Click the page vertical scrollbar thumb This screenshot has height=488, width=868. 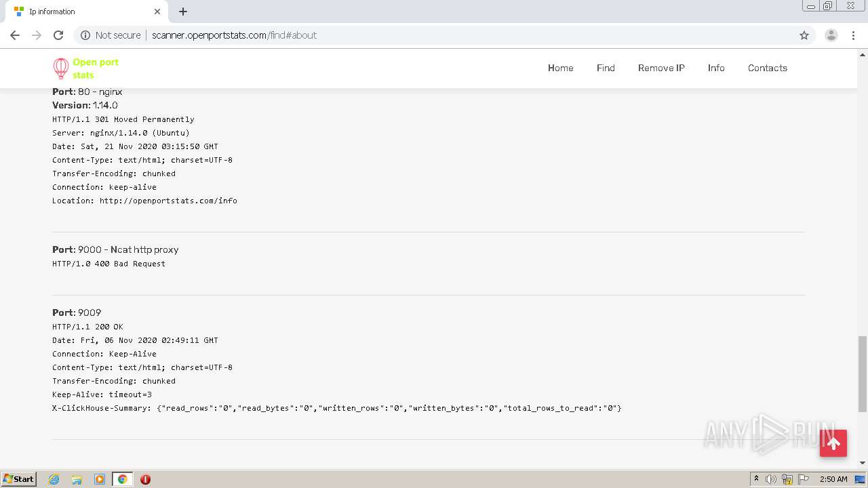coord(863,374)
